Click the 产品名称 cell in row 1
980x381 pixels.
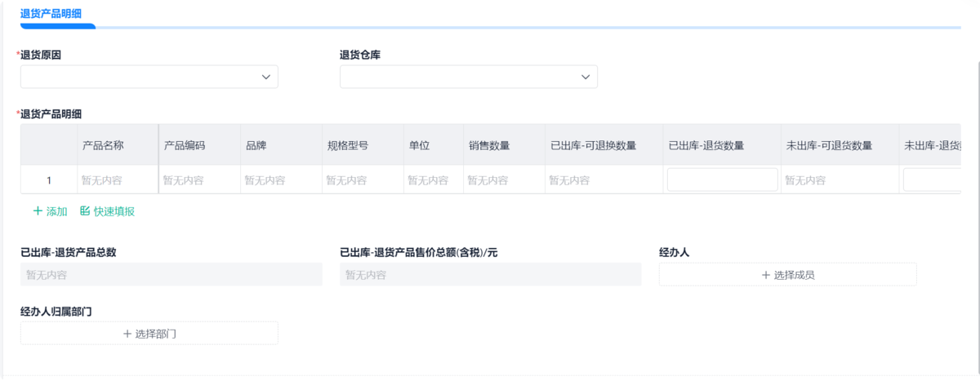[118, 180]
